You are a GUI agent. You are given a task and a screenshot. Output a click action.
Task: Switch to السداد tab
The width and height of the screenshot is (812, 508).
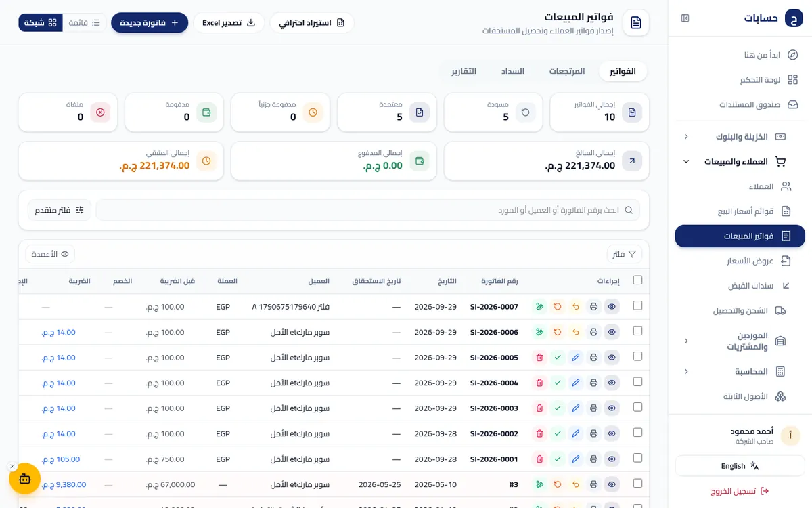coord(512,71)
